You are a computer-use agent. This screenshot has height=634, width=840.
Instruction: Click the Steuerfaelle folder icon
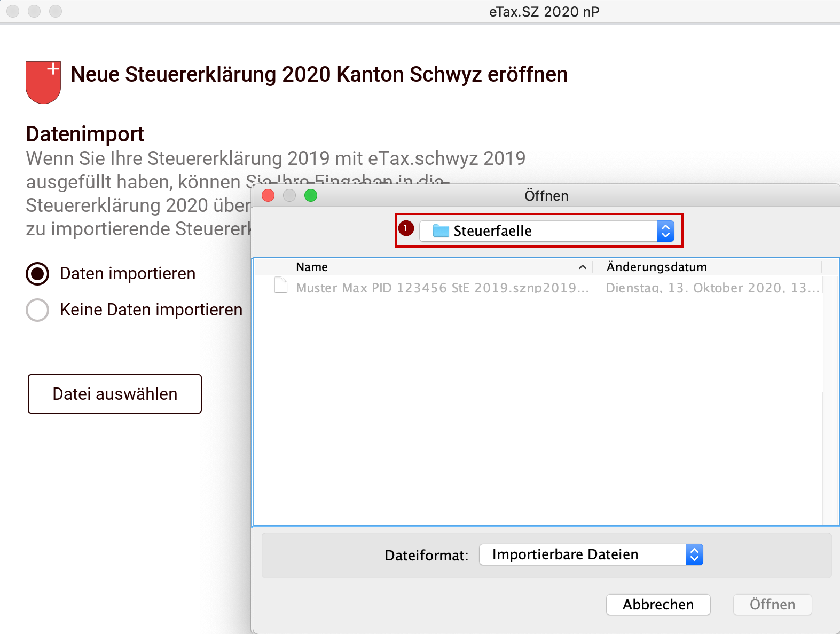pyautogui.click(x=441, y=231)
